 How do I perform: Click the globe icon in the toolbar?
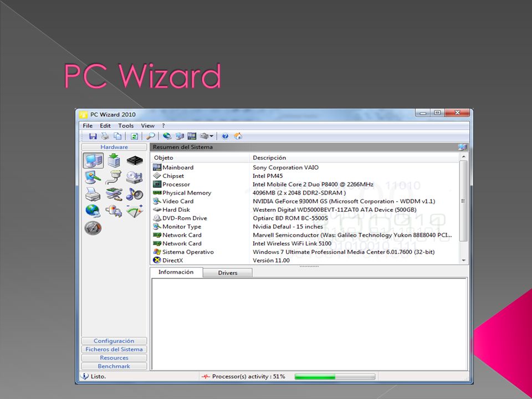(x=167, y=136)
